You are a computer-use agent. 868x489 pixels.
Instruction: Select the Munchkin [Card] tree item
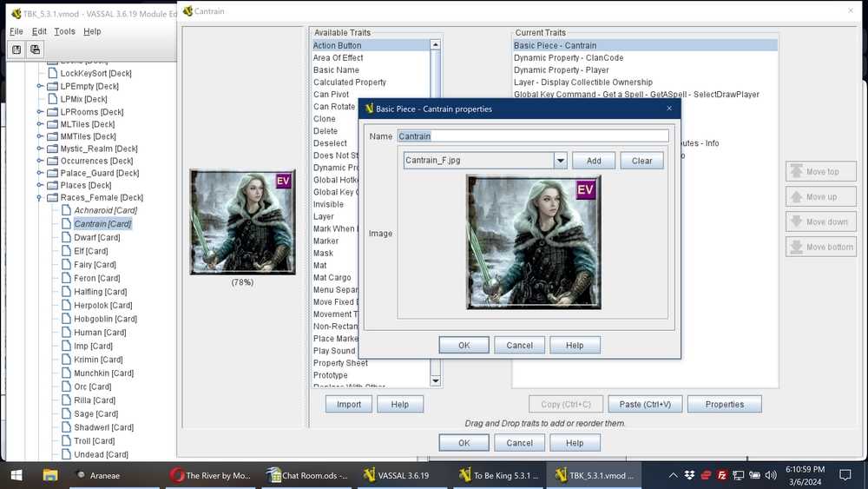click(x=103, y=373)
